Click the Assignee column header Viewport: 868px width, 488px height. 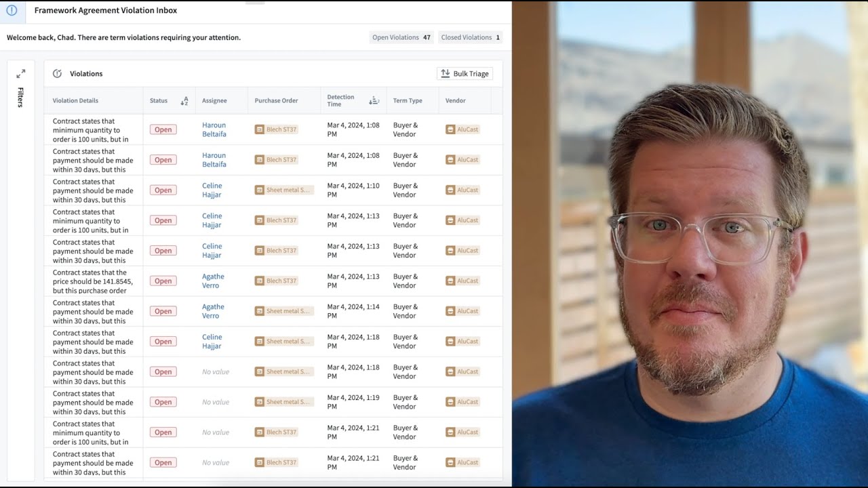(214, 101)
